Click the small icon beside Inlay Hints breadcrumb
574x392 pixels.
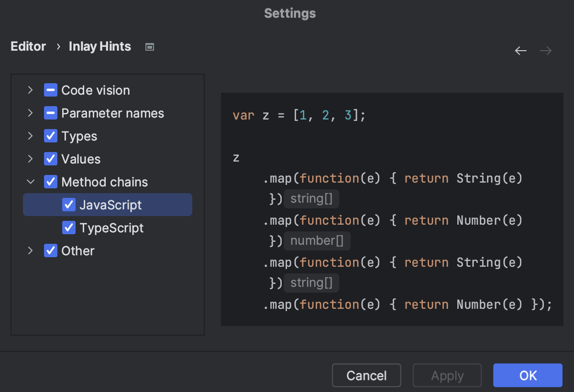tap(149, 46)
